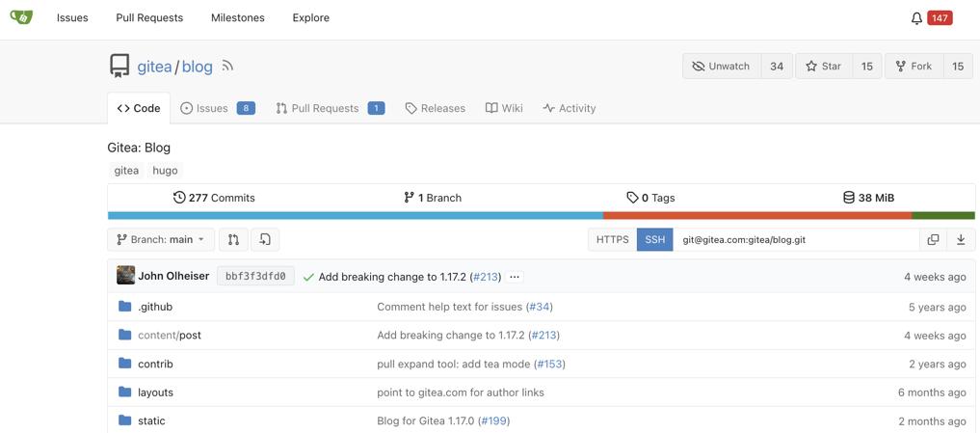
Task: Open the RSS feed icon beside blog
Action: point(227,65)
